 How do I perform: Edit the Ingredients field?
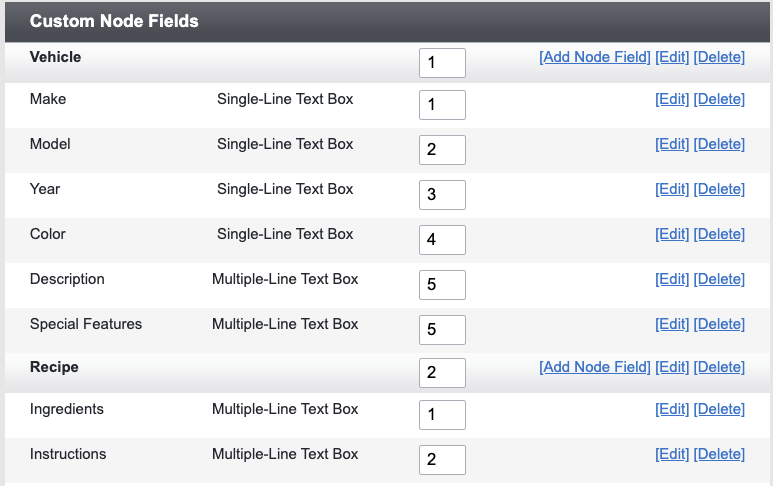672,409
